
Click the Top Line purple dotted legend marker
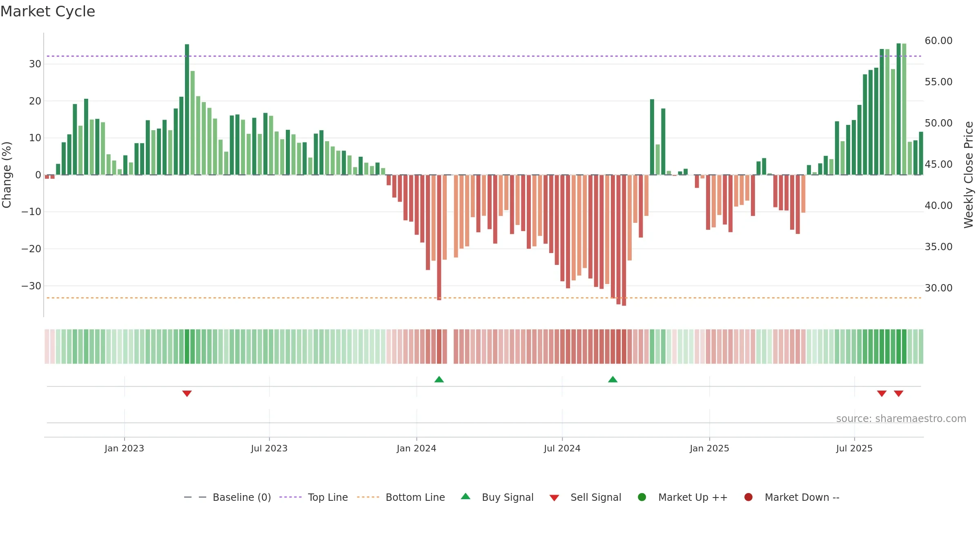point(291,497)
